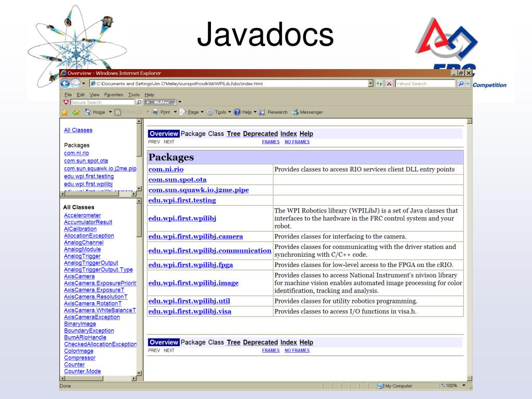Click the Page toolbar icon
The height and width of the screenshot is (399, 532).
tap(182, 112)
